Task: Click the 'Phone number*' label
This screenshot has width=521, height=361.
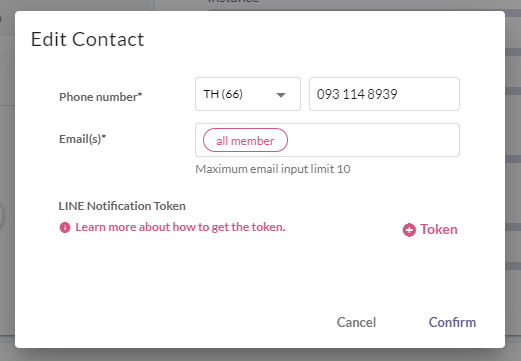Action: tap(101, 97)
